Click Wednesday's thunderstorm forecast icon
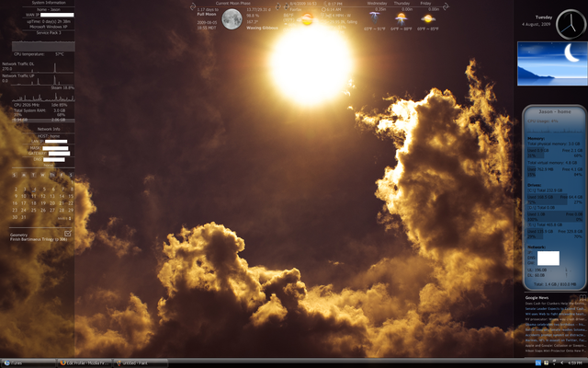588x368 pixels. tap(374, 17)
